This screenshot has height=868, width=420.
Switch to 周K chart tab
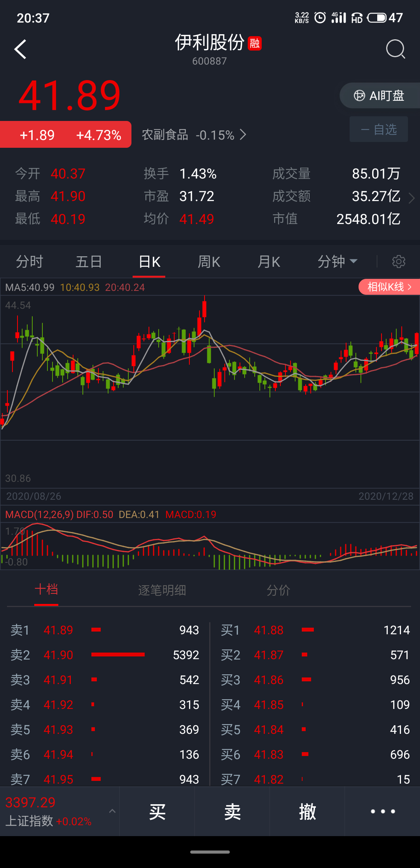pos(209,262)
